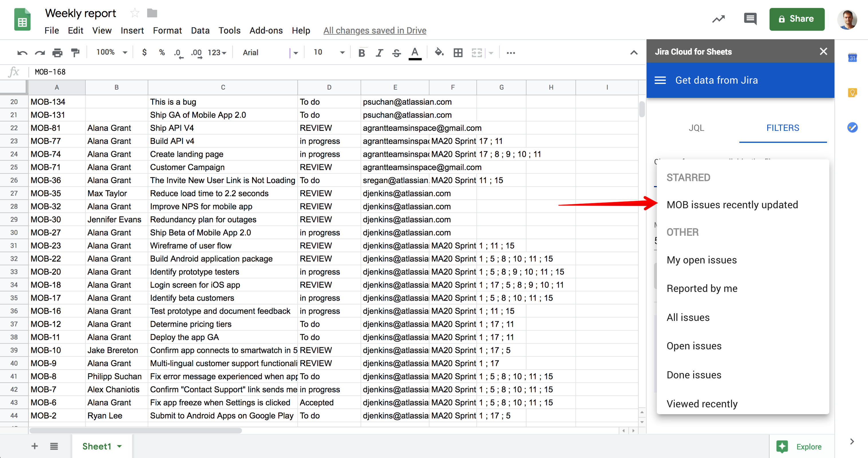Switch to the JQL tab
Image resolution: width=868 pixels, height=458 pixels.
point(696,128)
